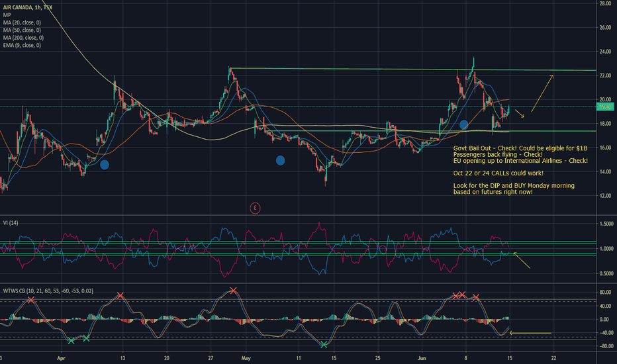Click the 18.00 price axis label

605,124
